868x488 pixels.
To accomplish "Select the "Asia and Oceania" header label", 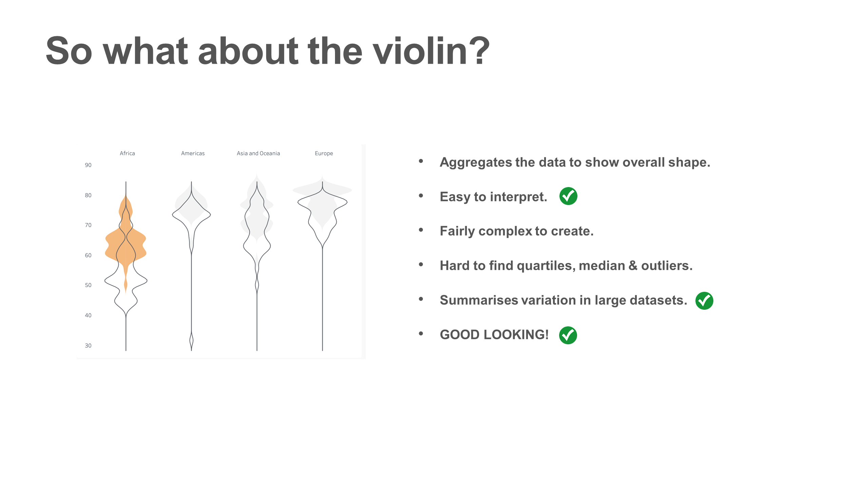I will click(x=258, y=153).
